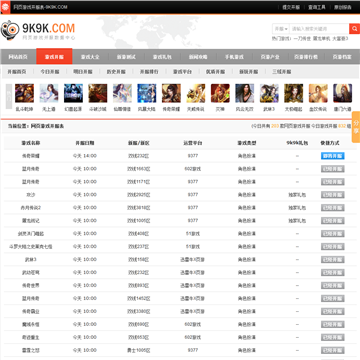Select the 游戏开服 main navigation tab
This screenshot has height=360, width=360.
(54, 57)
